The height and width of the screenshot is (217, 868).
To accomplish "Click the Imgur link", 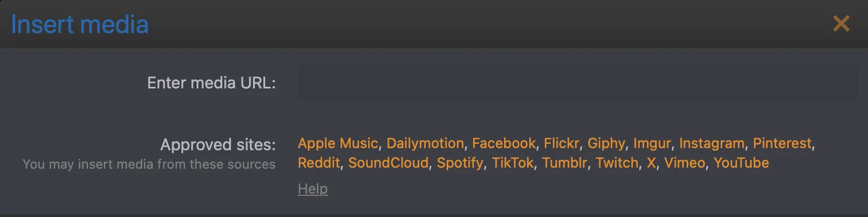I will (x=652, y=143).
